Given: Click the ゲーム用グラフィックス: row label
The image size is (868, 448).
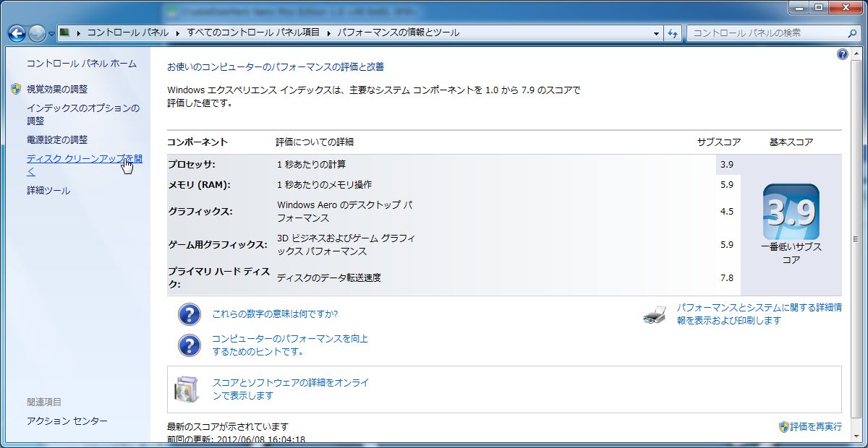Looking at the screenshot, I should pos(218,245).
